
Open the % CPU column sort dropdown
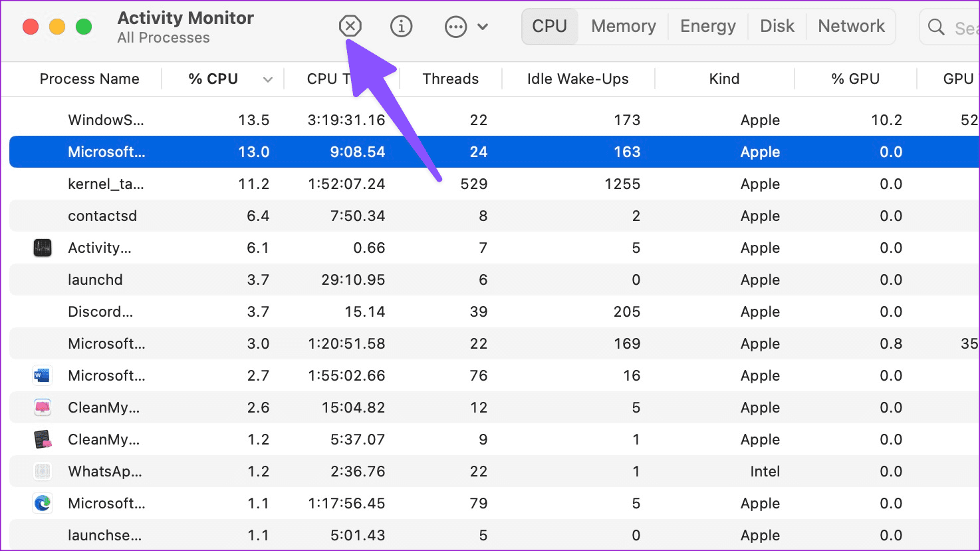pyautogui.click(x=268, y=79)
